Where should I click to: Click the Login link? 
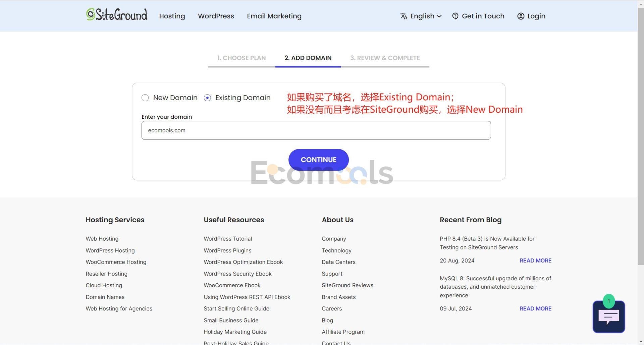[536, 16]
